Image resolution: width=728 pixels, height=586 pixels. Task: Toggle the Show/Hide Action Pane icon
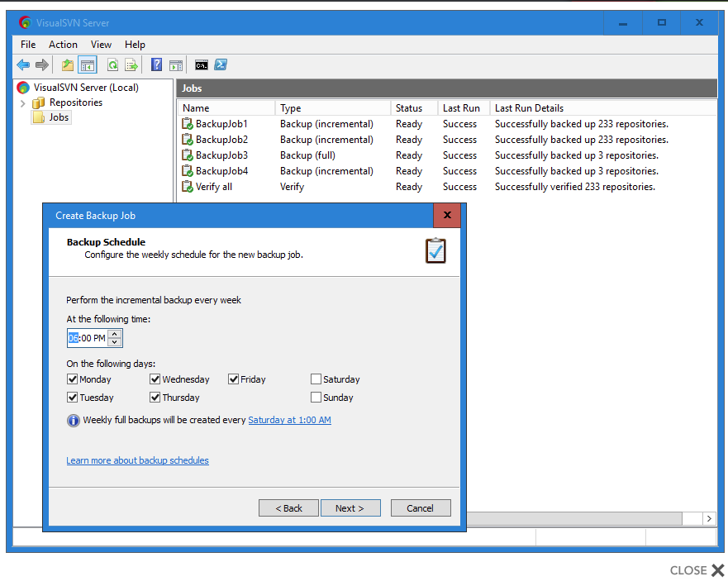pyautogui.click(x=176, y=65)
